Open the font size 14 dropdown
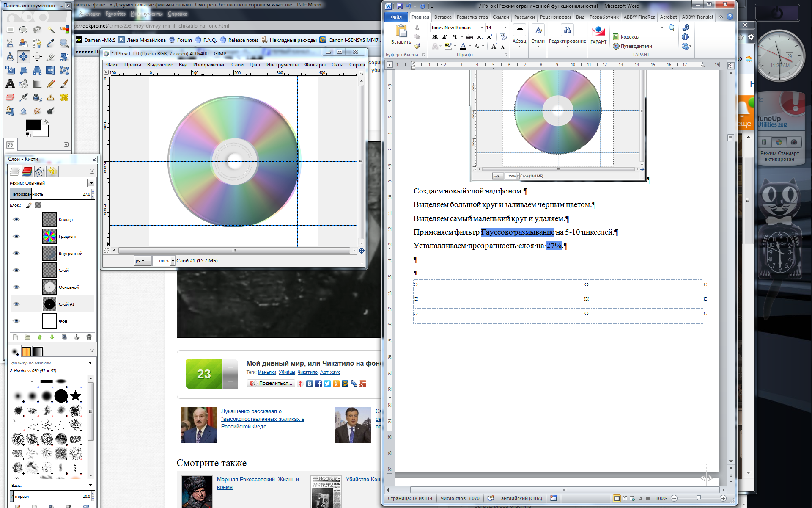This screenshot has width=812, height=508. pos(505,28)
